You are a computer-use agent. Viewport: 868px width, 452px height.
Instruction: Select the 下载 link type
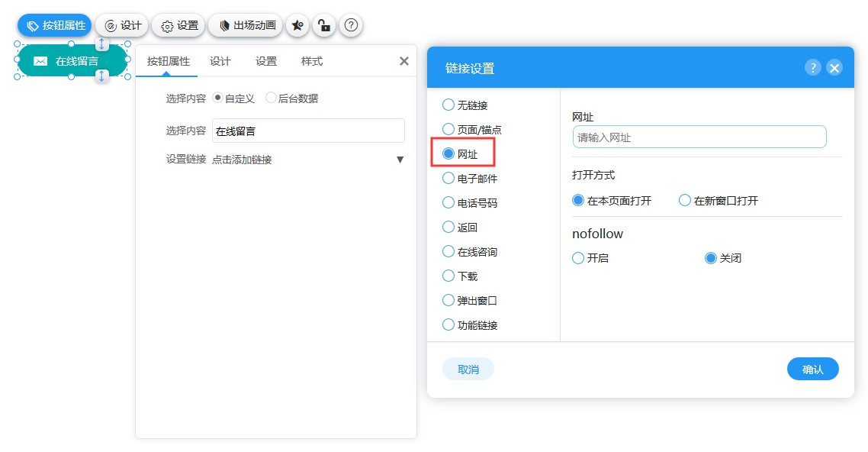(x=460, y=276)
